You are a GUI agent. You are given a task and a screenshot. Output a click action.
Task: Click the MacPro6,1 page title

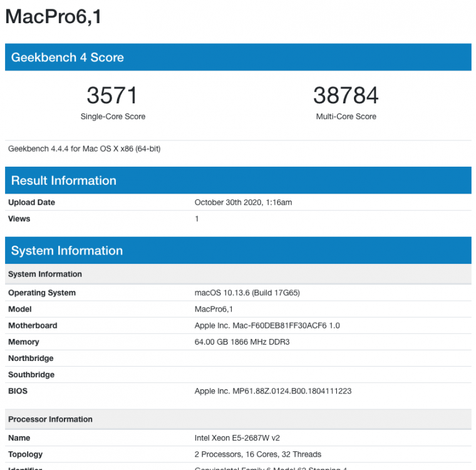point(53,16)
